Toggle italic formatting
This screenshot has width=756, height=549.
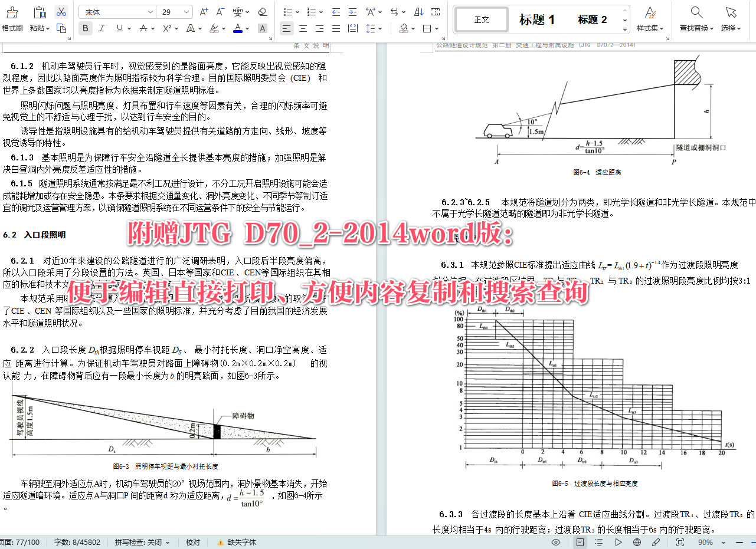pyautogui.click(x=102, y=28)
